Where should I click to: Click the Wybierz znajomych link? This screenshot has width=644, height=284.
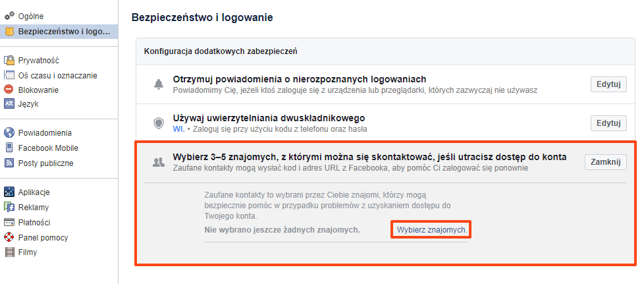[432, 230]
